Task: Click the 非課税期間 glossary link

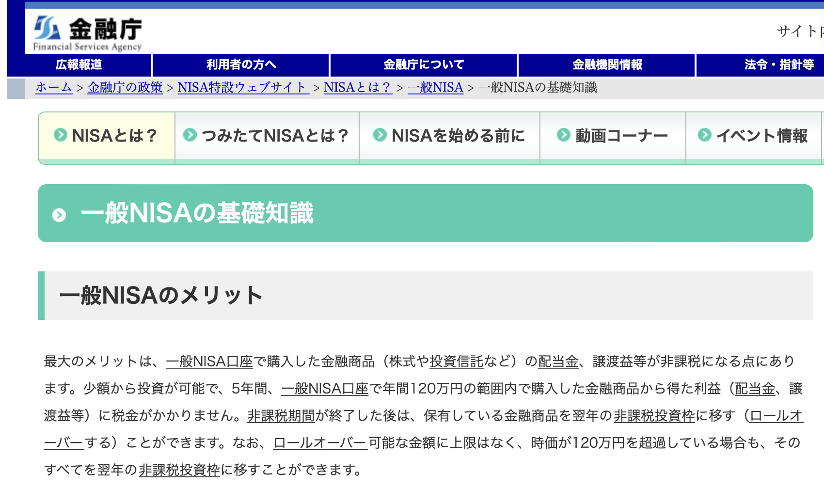Action: click(x=281, y=416)
